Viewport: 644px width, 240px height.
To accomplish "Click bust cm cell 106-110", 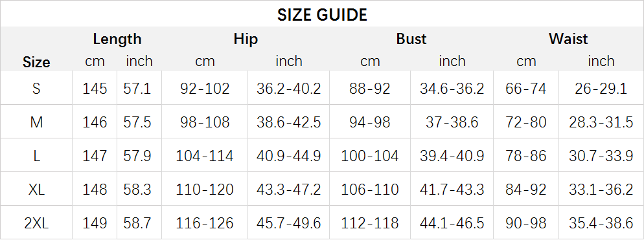I will pos(370,189).
